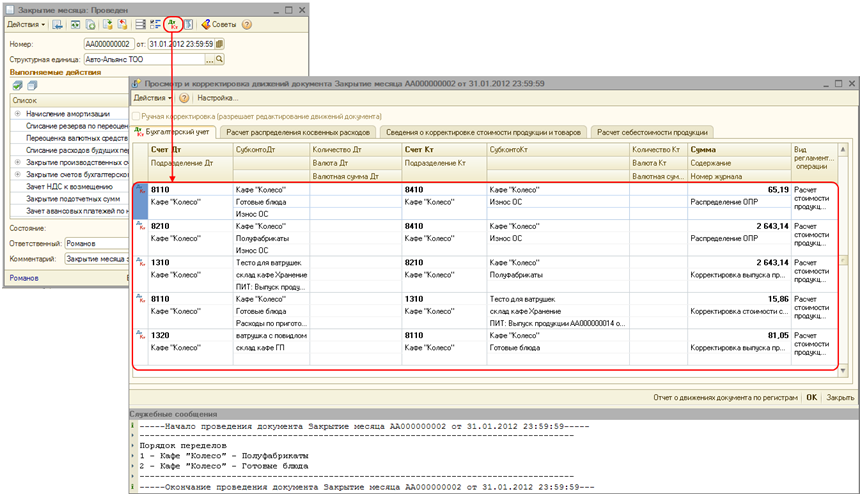Click the help question mark in Закрытие месяца toolbar

(247, 24)
